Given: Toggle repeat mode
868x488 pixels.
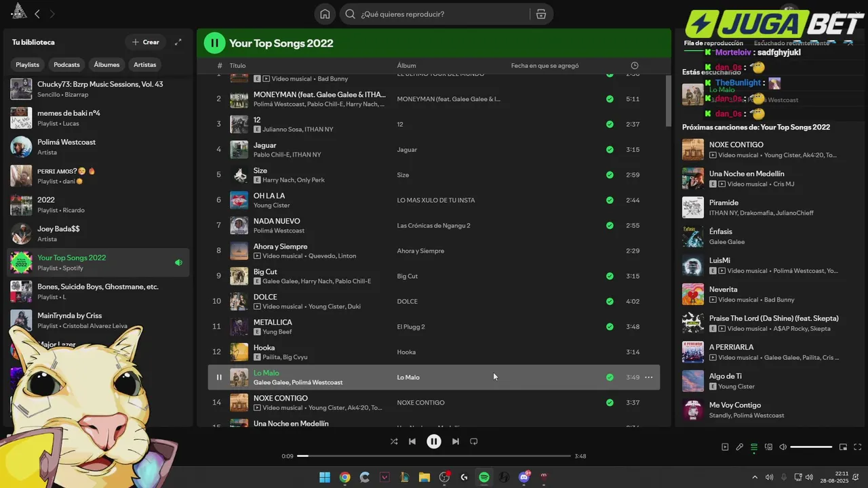Looking at the screenshot, I should pos(474,441).
